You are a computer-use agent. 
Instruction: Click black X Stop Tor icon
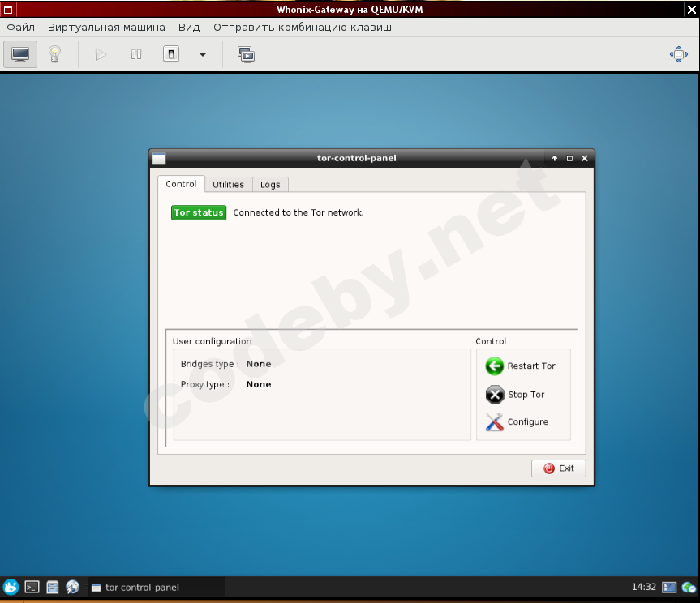click(x=495, y=395)
